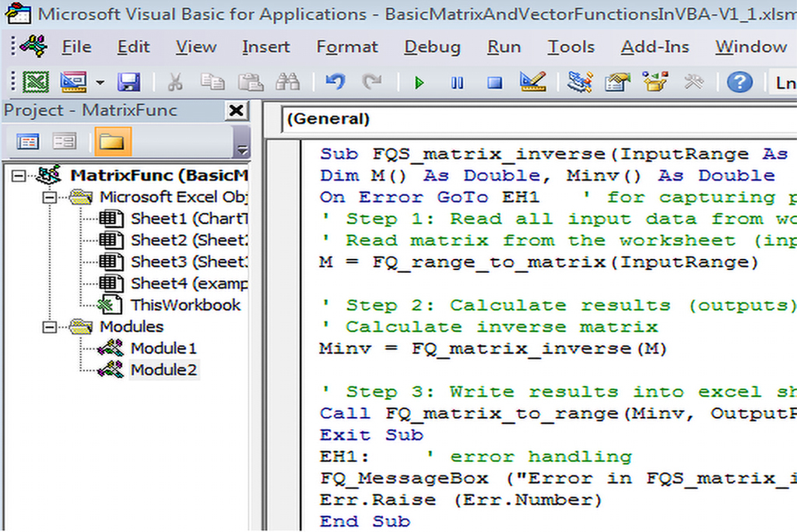Collapse the MatrixFunc project tree node

[x=19, y=176]
